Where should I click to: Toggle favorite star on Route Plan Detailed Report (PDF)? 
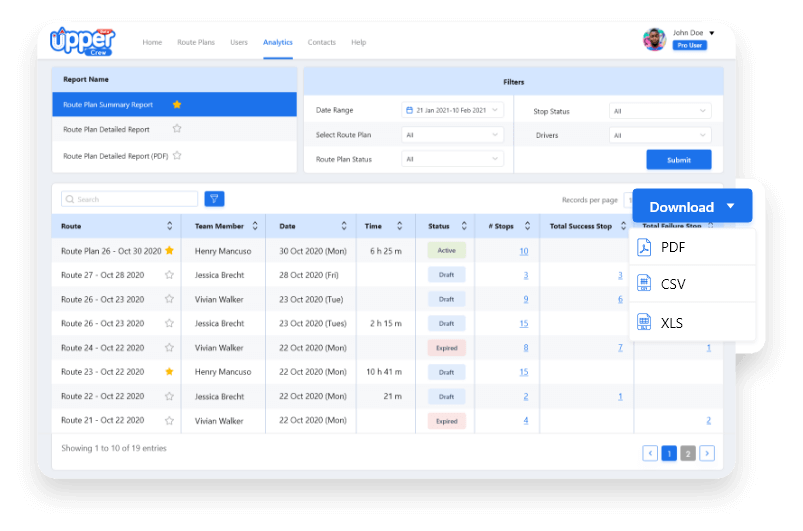[177, 155]
